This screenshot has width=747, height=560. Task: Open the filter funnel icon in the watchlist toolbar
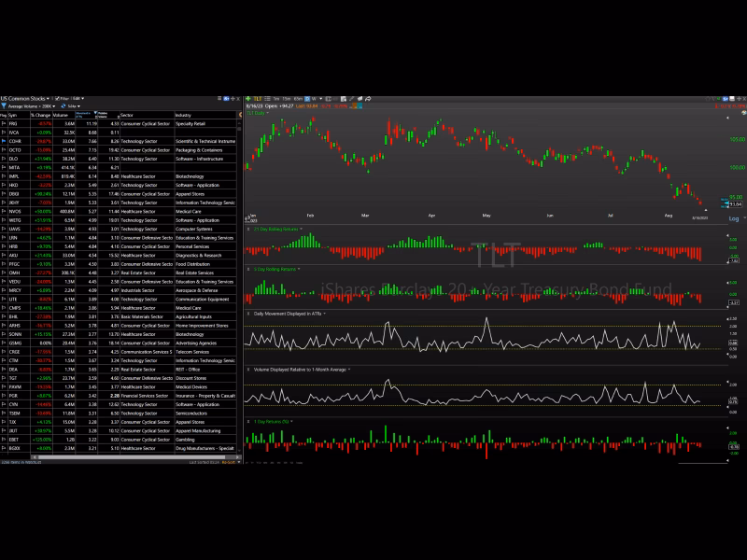(x=5, y=105)
